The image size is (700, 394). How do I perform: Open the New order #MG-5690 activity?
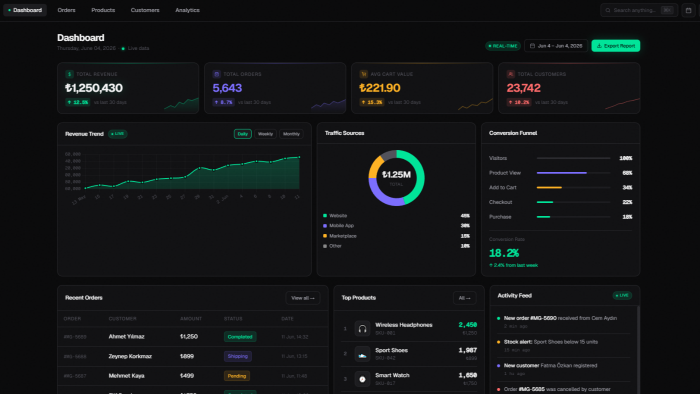coord(563,322)
